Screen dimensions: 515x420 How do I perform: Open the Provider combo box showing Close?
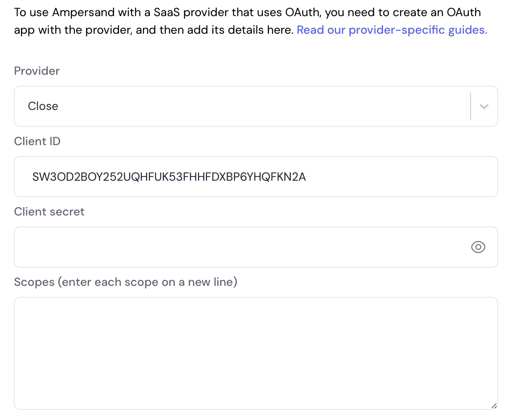pos(256,106)
